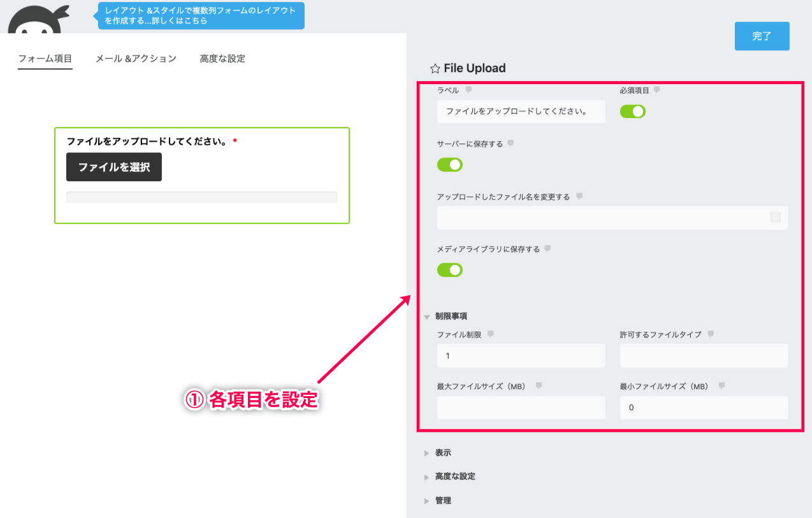The image size is (812, 518).
Task: Click the upload progress bar in form preview
Action: pos(201,197)
